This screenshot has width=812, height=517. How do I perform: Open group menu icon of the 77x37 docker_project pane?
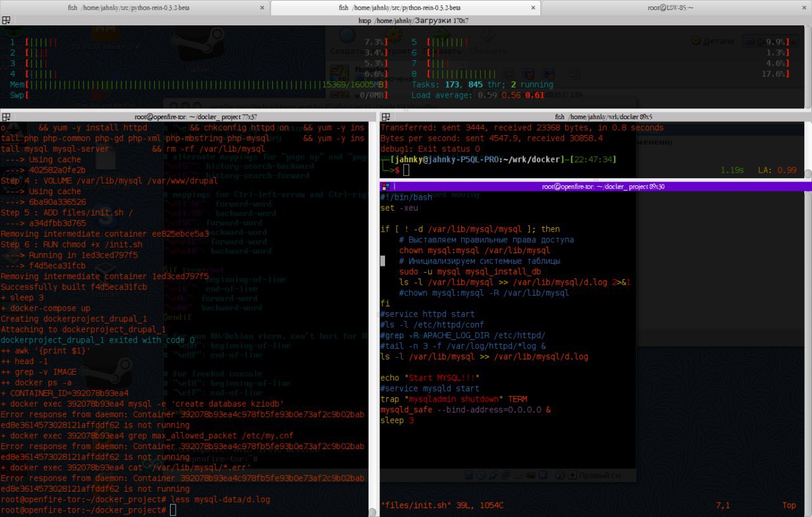click(6, 117)
